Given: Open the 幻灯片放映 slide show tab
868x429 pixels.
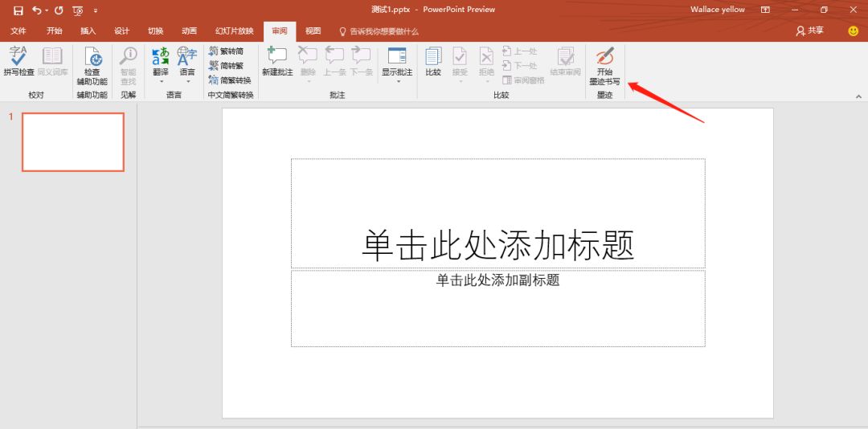Looking at the screenshot, I should point(233,31).
